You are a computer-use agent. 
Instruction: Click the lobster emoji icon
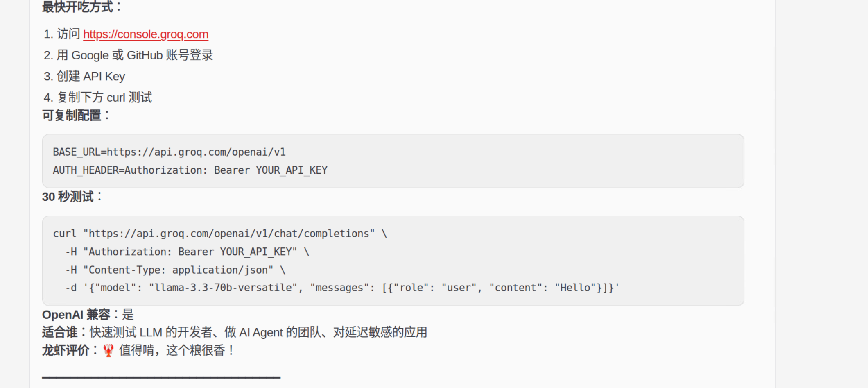[x=108, y=350]
